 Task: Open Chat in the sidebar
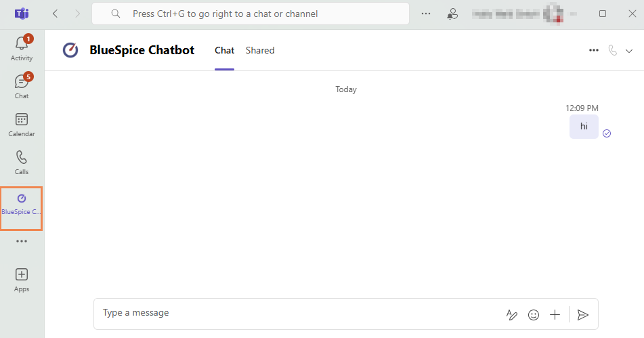tap(22, 86)
